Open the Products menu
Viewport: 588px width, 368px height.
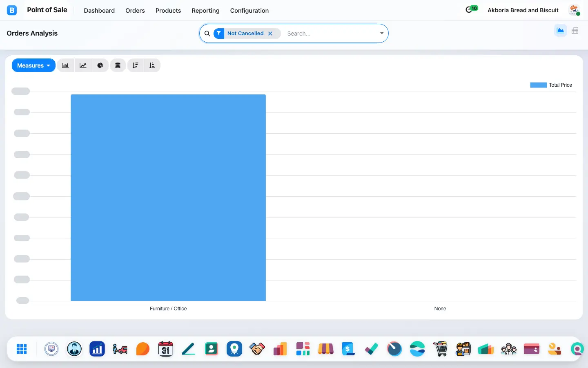(168, 11)
